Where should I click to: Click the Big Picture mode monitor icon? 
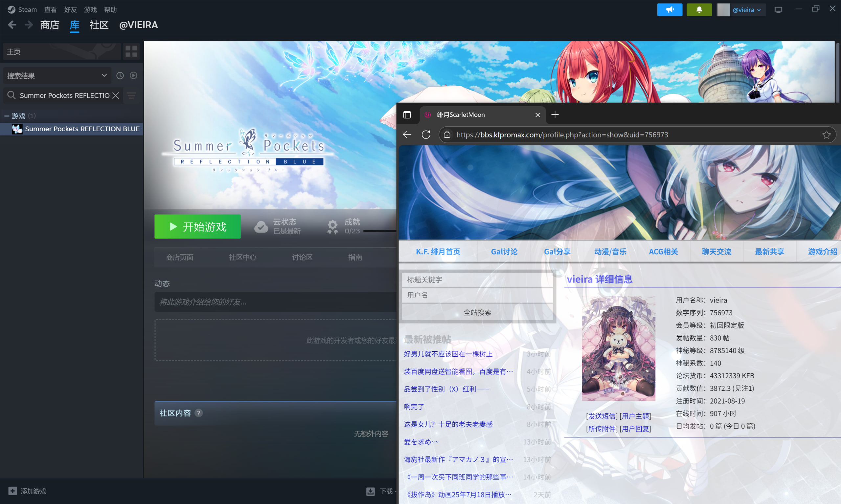tap(778, 10)
